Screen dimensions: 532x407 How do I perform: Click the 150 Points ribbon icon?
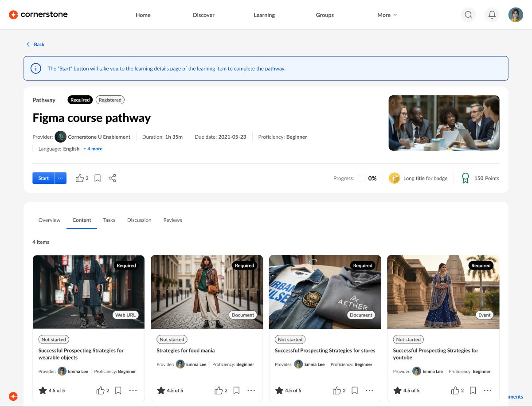[x=465, y=178]
